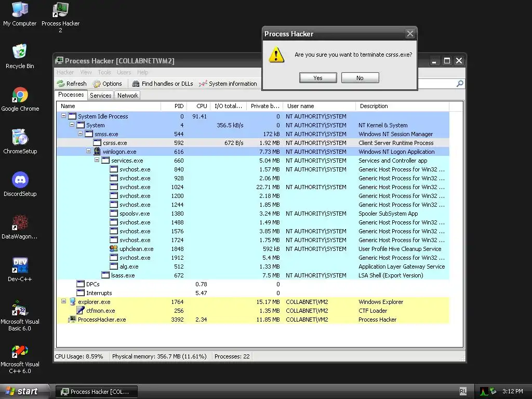
Task: Select the csrss.exe process row
Action: click(253, 142)
